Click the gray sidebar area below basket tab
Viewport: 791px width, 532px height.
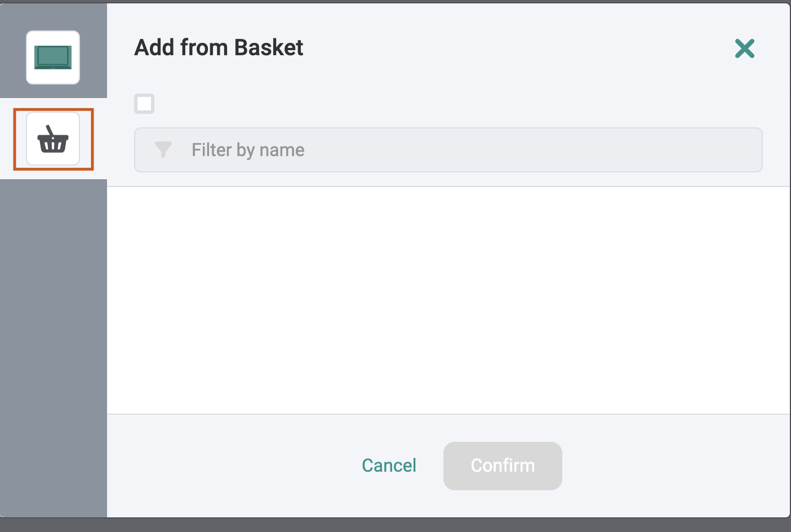54,348
